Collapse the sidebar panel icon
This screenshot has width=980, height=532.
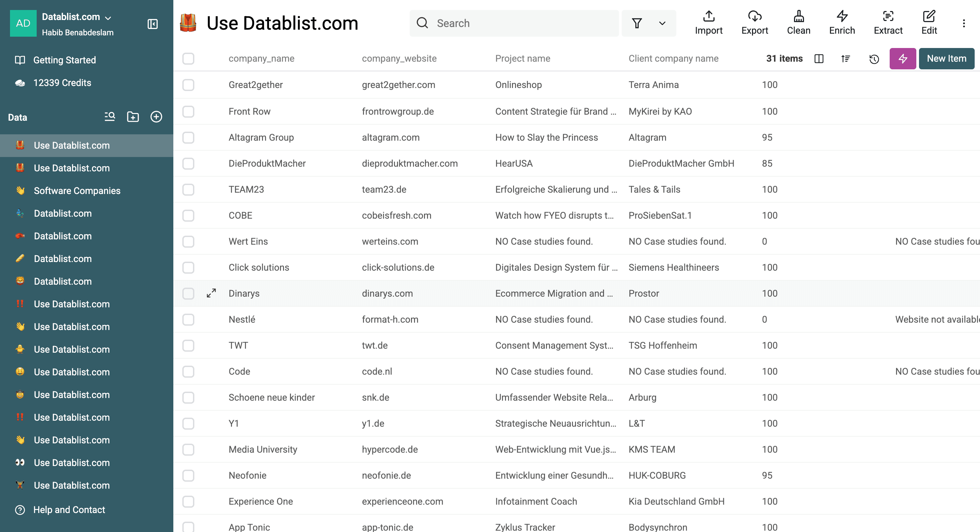[x=153, y=24]
